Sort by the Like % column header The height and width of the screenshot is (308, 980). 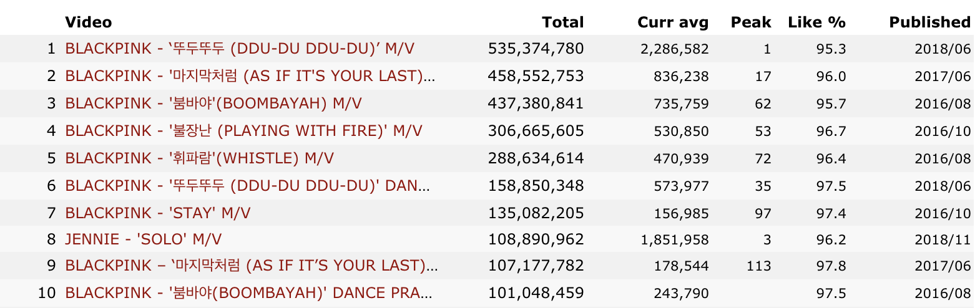pyautogui.click(x=816, y=22)
